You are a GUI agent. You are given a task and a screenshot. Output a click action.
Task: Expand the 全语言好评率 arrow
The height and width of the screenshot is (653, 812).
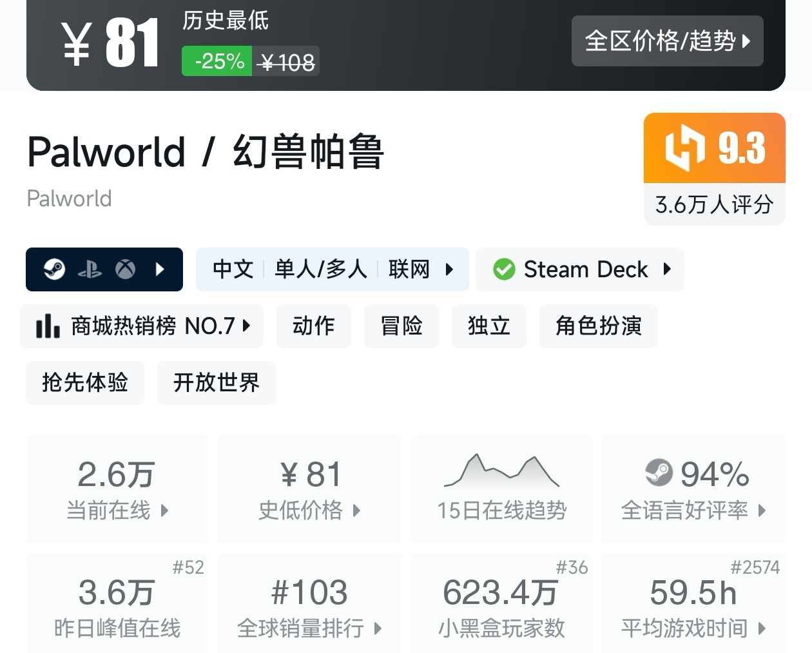(762, 511)
